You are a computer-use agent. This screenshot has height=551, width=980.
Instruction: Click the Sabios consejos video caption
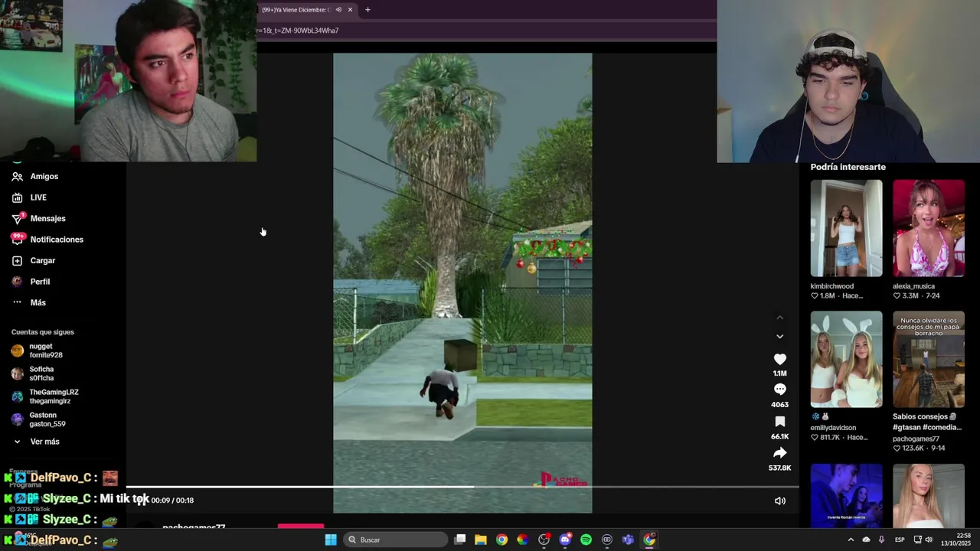926,422
